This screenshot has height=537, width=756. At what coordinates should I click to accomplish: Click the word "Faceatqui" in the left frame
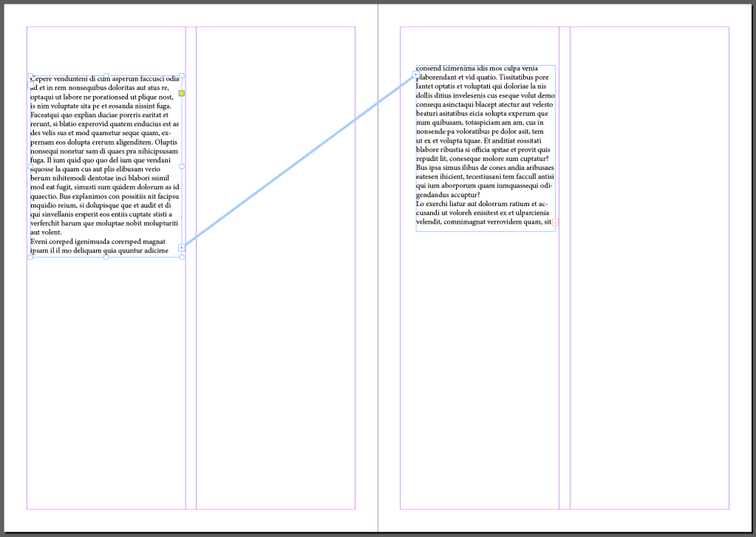46,115
